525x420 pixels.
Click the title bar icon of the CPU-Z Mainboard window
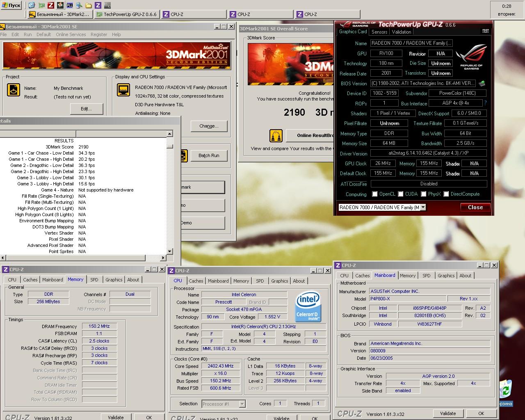tap(338, 265)
